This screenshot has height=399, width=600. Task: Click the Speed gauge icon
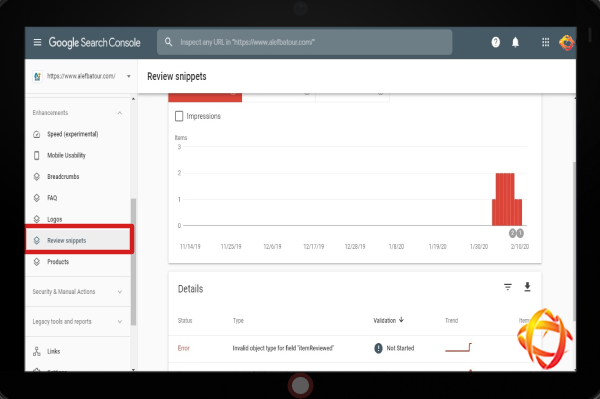pos(37,134)
